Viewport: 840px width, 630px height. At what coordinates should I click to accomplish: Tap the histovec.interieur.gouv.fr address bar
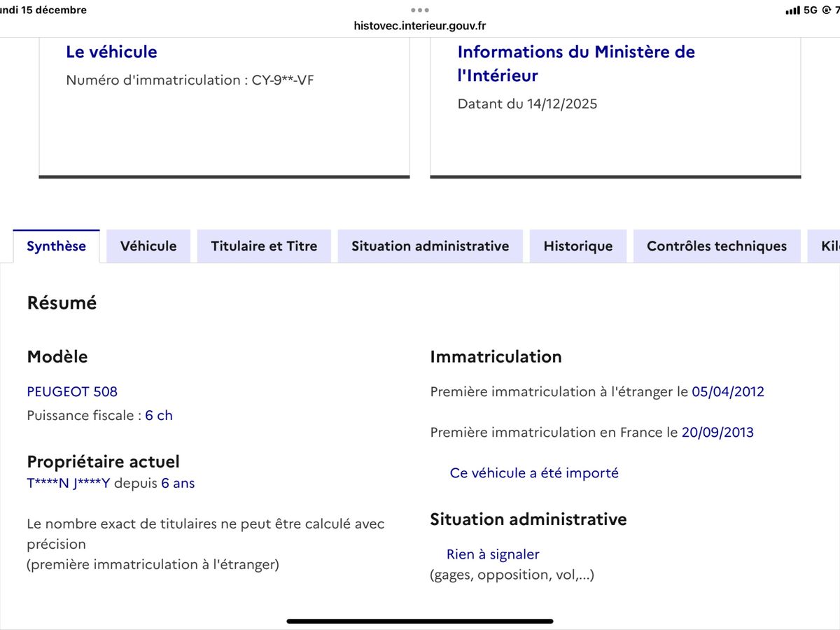[x=420, y=26]
